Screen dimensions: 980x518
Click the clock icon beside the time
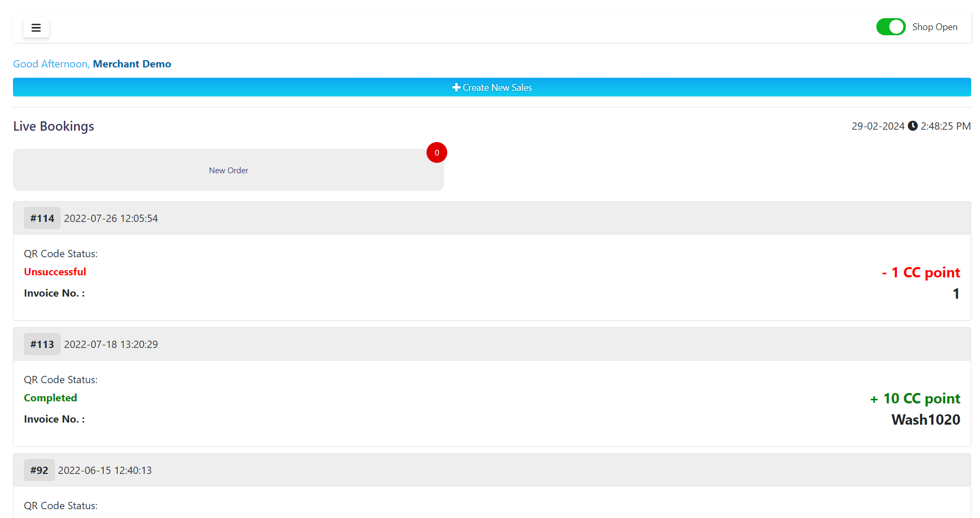click(913, 126)
